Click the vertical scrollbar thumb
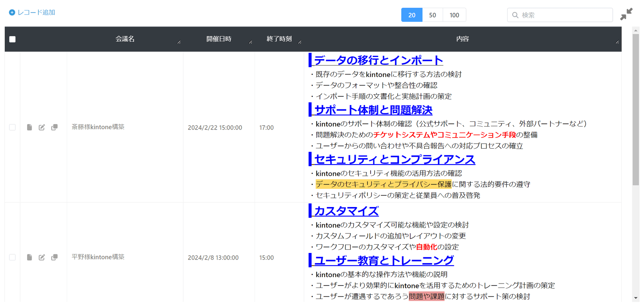This screenshot has width=644, height=304. (x=636, y=109)
